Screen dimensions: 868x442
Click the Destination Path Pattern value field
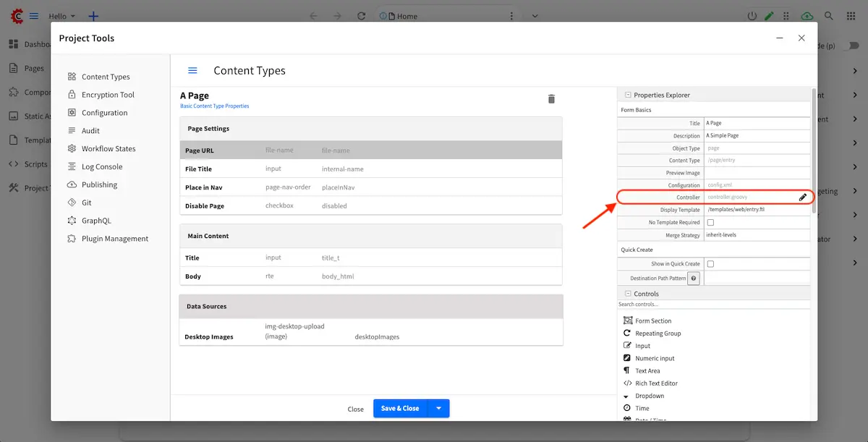757,279
